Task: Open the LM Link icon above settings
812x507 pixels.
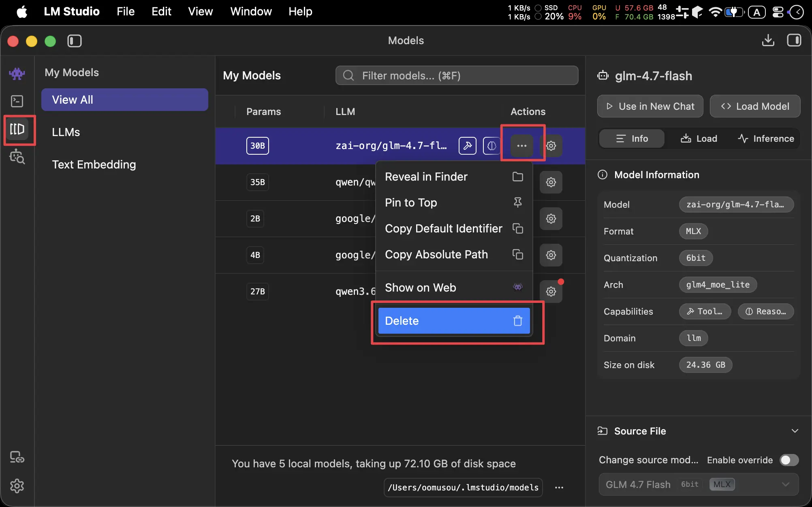Action: [17, 457]
